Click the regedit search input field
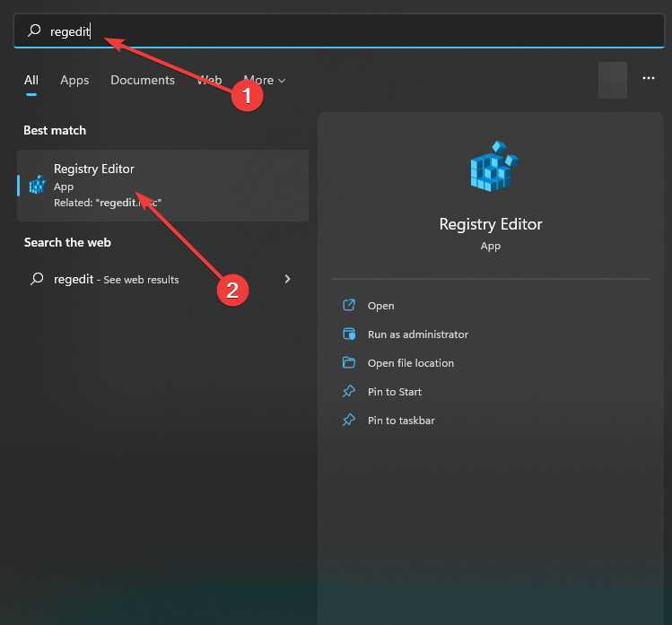This screenshot has width=672, height=625. [338, 30]
